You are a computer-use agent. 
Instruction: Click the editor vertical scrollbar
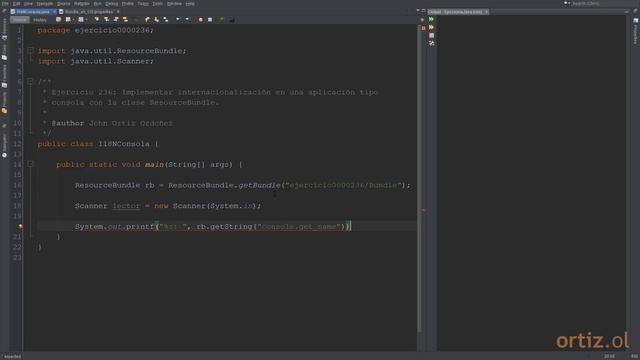pyautogui.click(x=419, y=178)
